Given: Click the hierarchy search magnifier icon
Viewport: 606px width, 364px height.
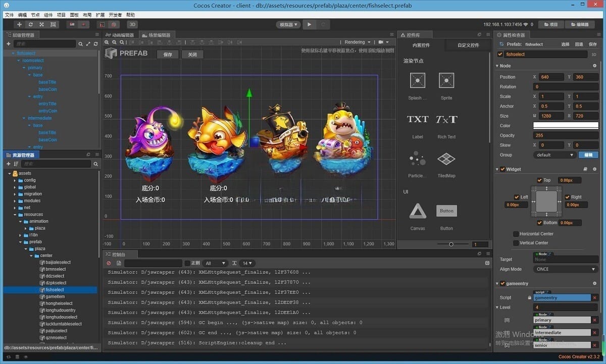Looking at the screenshot, I should [80, 44].
